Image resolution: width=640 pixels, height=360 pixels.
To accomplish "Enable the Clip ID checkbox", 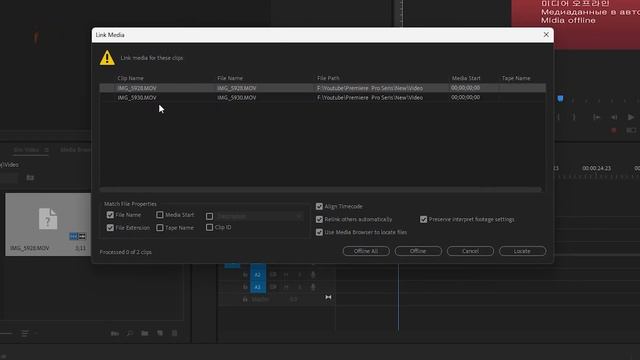I will tap(209, 227).
